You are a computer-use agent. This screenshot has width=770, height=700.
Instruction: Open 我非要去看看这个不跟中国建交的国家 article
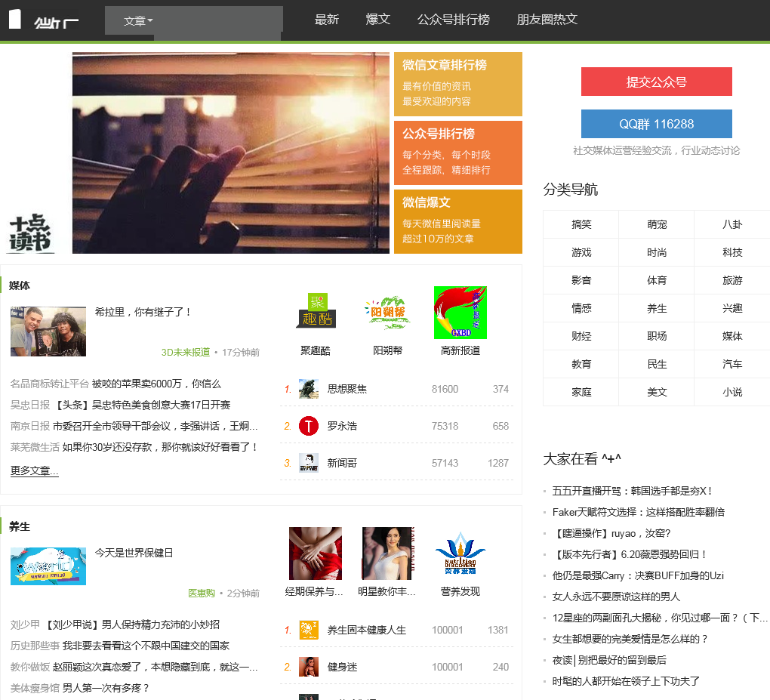pyautogui.click(x=146, y=646)
